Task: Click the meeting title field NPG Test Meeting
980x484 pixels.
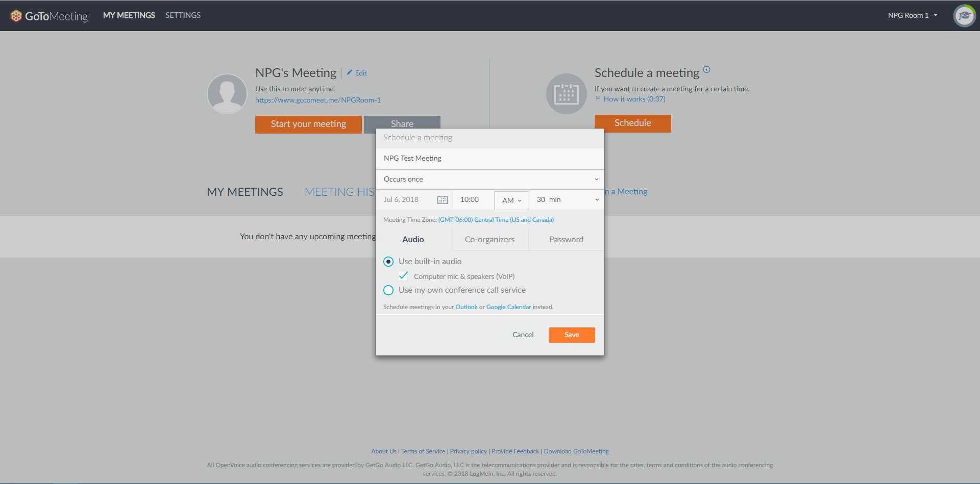Action: [490, 159]
